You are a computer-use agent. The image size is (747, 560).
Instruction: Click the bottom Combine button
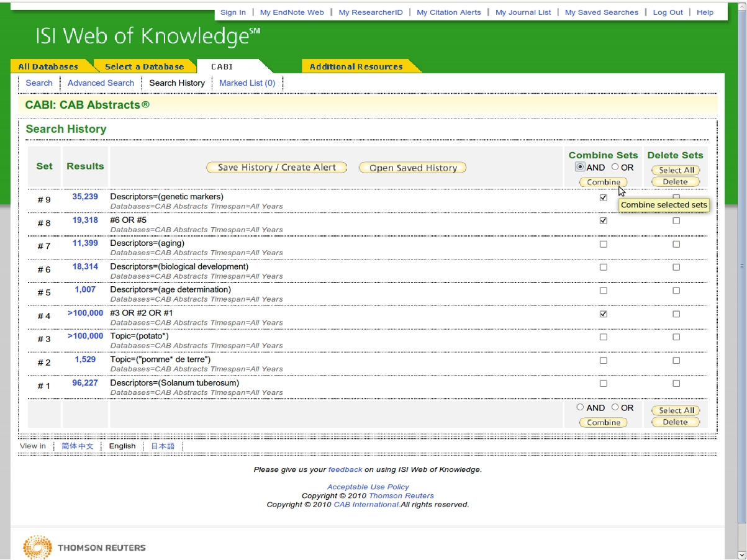[x=604, y=422]
